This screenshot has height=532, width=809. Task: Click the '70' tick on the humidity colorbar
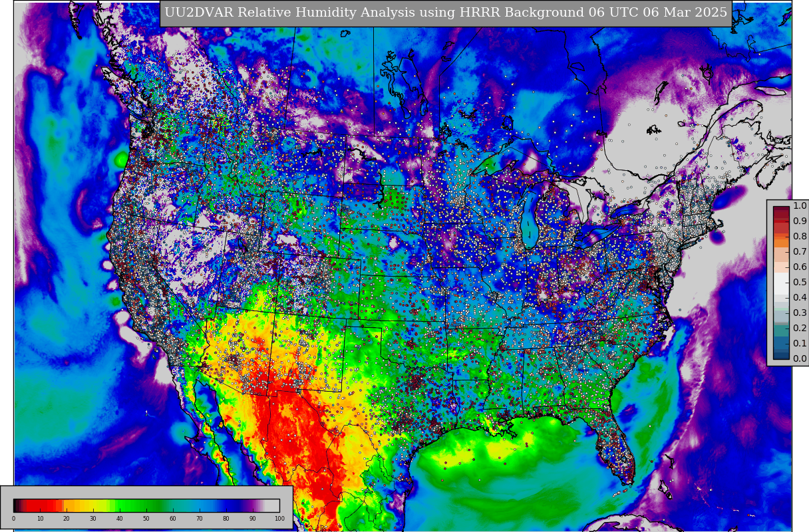[200, 519]
